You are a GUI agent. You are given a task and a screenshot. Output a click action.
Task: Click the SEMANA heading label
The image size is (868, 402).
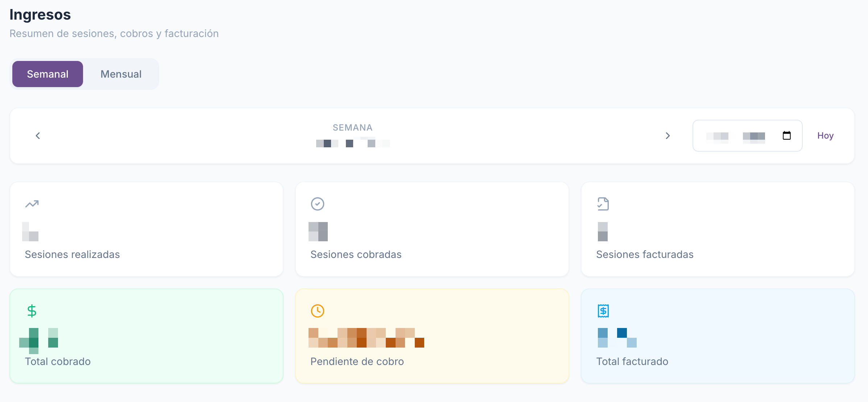[x=352, y=128]
